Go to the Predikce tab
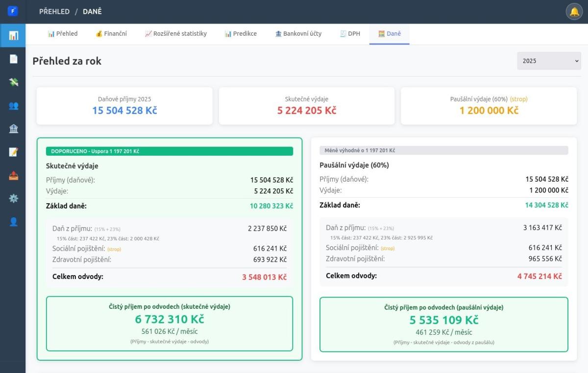Screen dimensions: 588x373 click(241, 34)
